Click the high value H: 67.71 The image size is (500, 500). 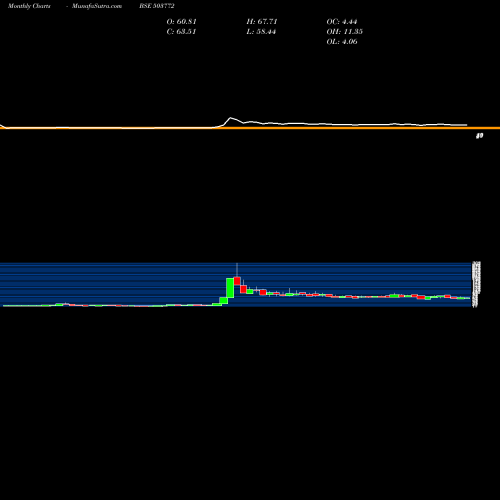(262, 22)
